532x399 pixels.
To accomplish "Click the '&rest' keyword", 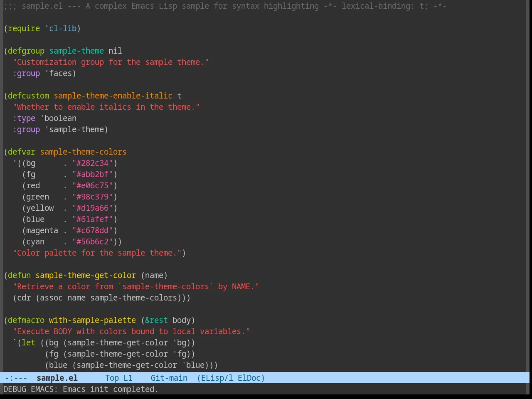I will (156, 320).
